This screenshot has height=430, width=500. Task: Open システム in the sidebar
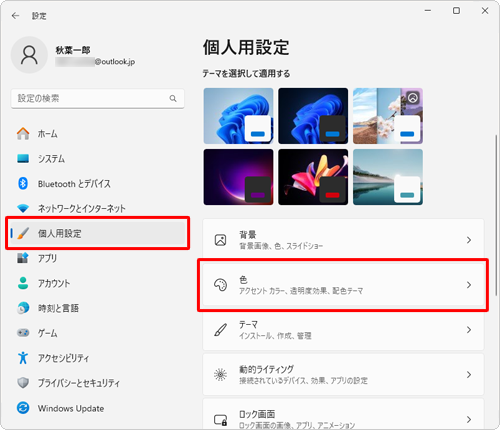coord(97,159)
